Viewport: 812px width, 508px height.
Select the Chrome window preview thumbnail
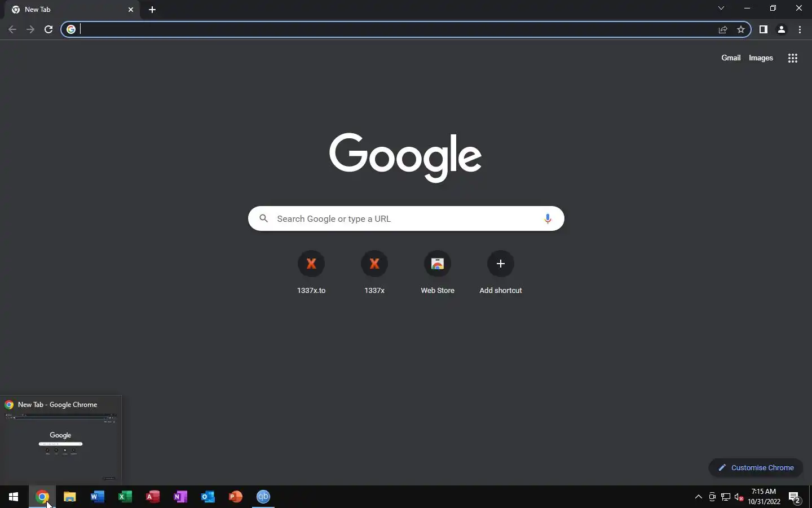[60, 440]
